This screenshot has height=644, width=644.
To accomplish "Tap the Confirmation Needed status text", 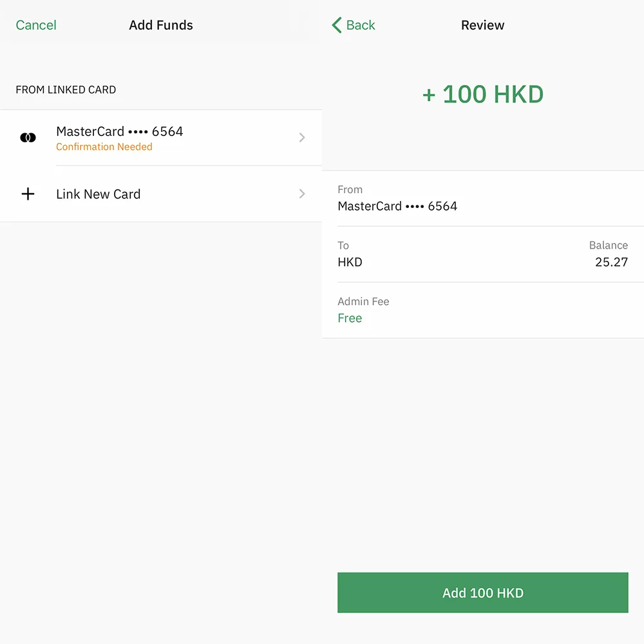I will point(104,147).
